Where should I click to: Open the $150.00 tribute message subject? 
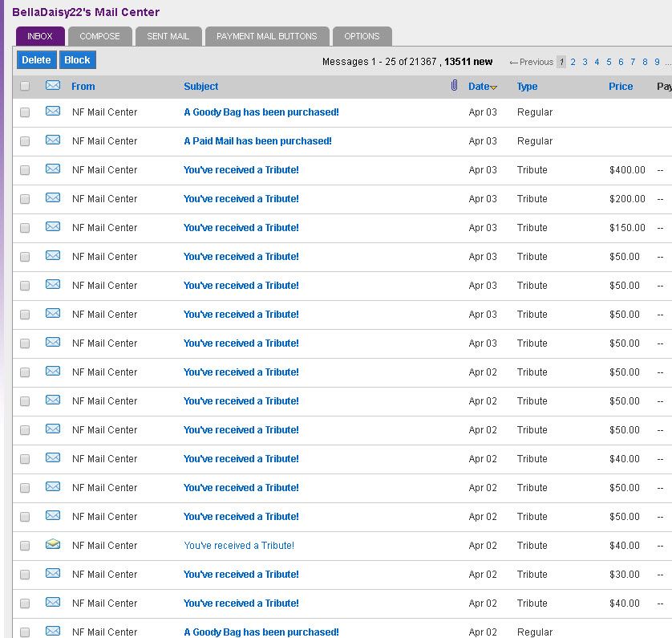[241, 228]
